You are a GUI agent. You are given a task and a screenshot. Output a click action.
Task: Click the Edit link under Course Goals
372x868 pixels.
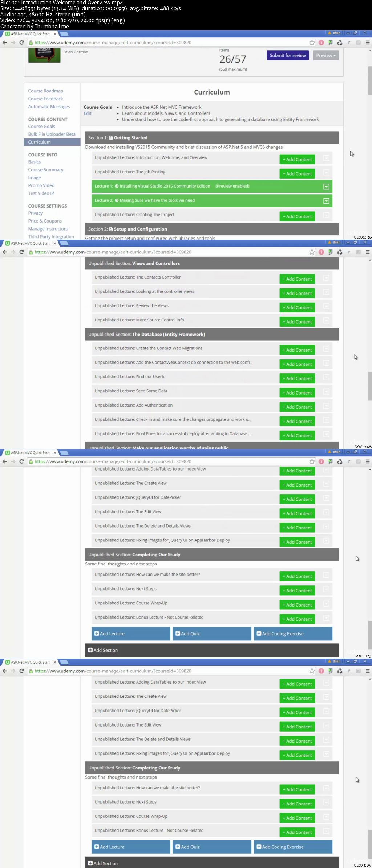pos(88,113)
